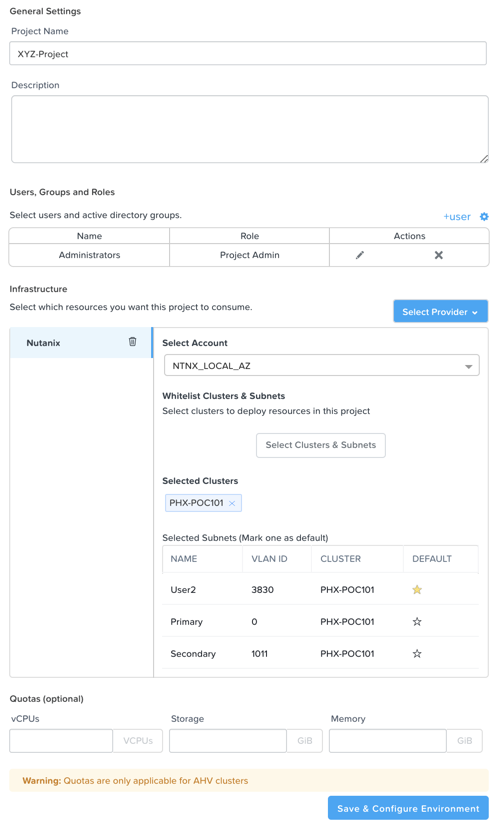Click the Role column header
Image resolution: width=498 pixels, height=831 pixels.
click(250, 236)
